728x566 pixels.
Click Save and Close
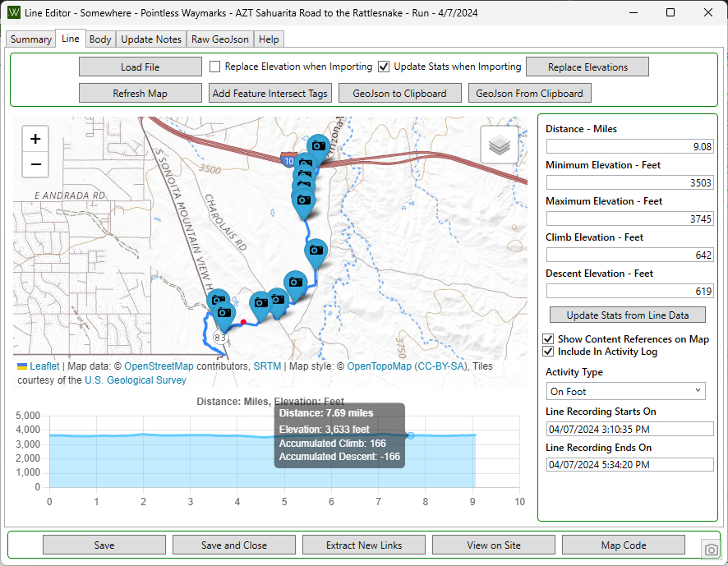tap(234, 545)
